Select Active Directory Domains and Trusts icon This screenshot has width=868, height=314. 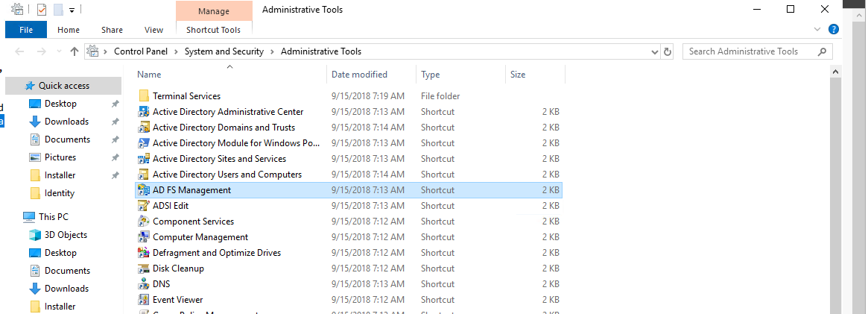144,128
